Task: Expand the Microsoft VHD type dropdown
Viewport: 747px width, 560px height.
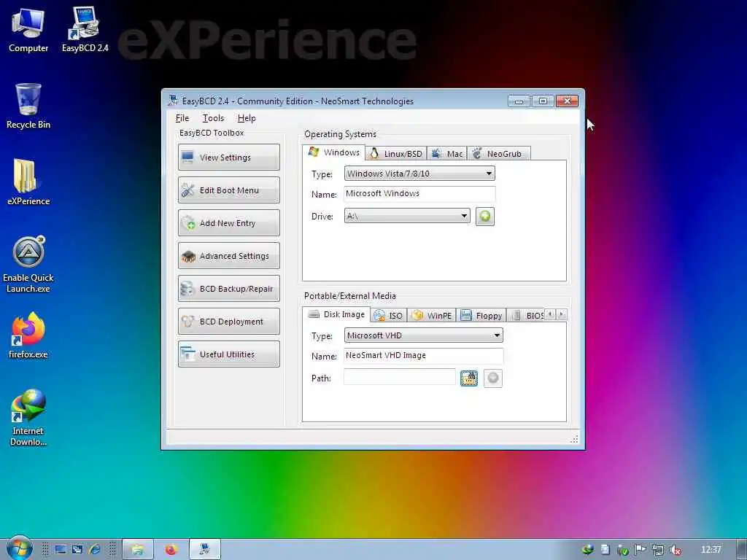Action: (x=423, y=335)
